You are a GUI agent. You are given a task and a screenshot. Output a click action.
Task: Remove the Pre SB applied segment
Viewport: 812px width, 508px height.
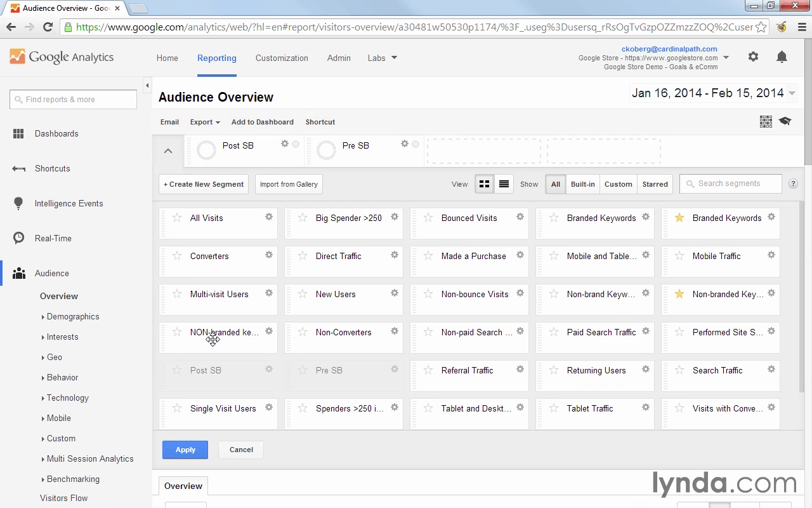[416, 144]
